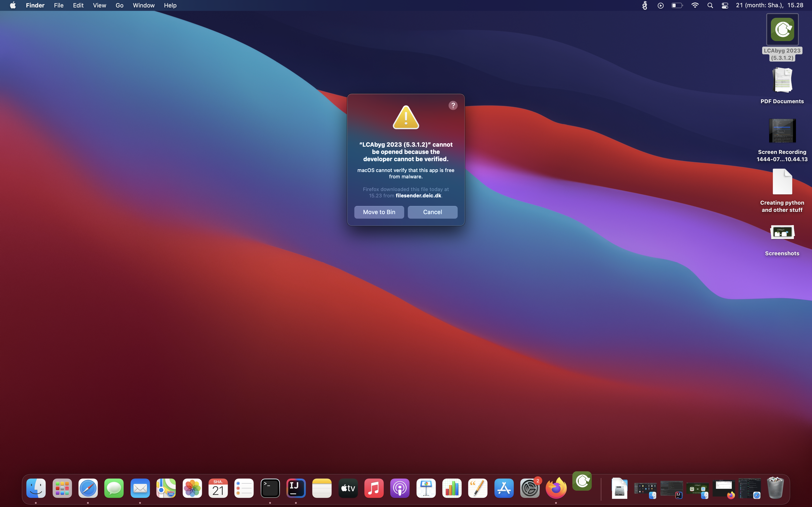Screen dimensions: 812x507
Task: Open the Wi-Fi status menu
Action: 695,5
